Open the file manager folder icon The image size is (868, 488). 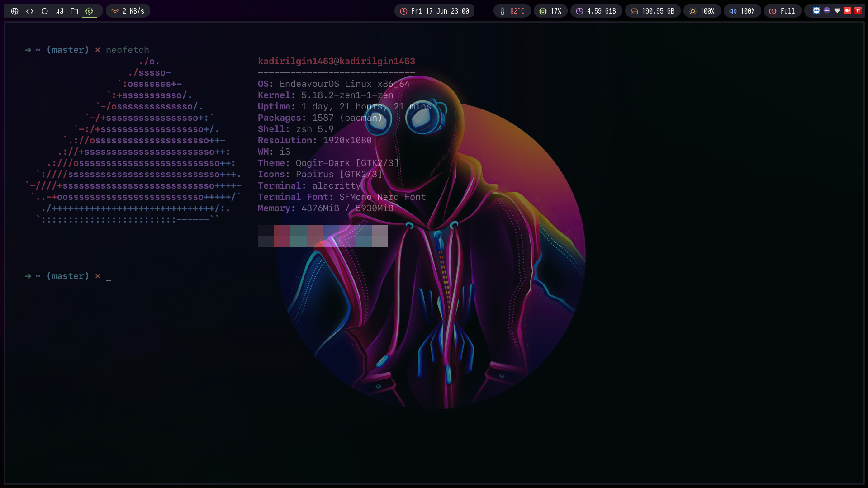click(74, 11)
